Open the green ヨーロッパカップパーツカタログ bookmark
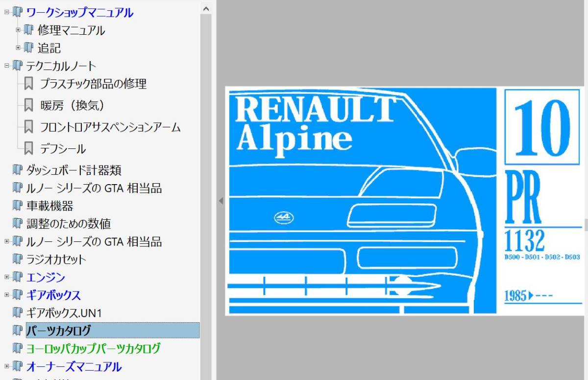This screenshot has width=588, height=380. click(x=93, y=348)
